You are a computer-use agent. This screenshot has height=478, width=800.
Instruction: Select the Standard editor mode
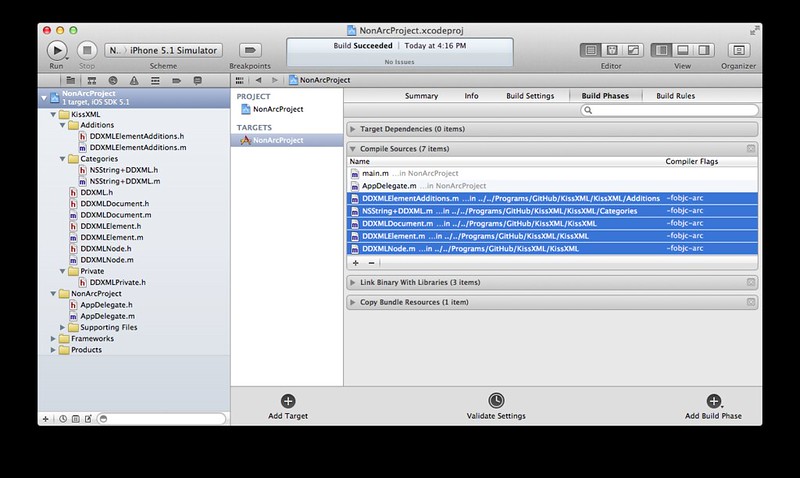tap(590, 50)
